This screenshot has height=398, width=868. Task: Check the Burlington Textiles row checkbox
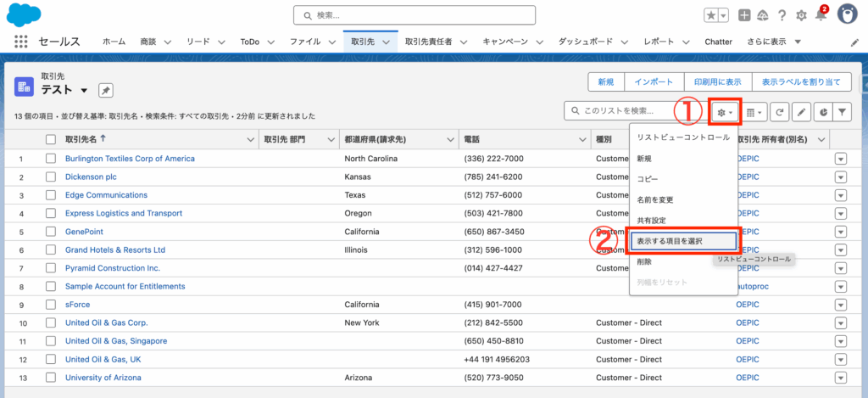pyautogui.click(x=51, y=159)
